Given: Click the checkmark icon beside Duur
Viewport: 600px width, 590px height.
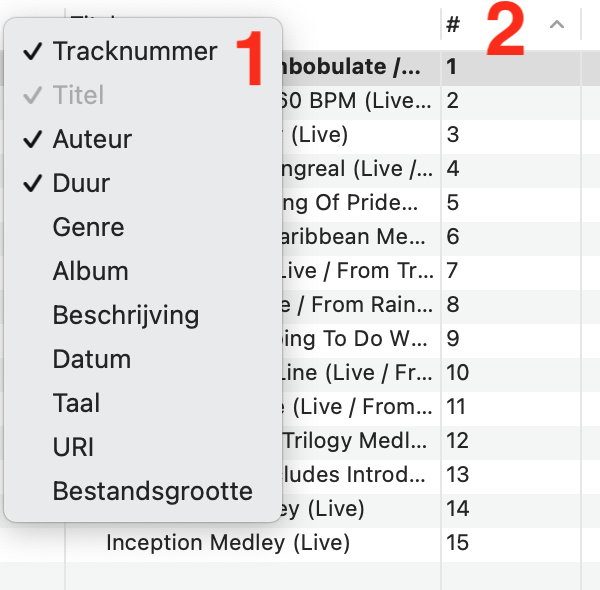Looking at the screenshot, I should [x=33, y=183].
